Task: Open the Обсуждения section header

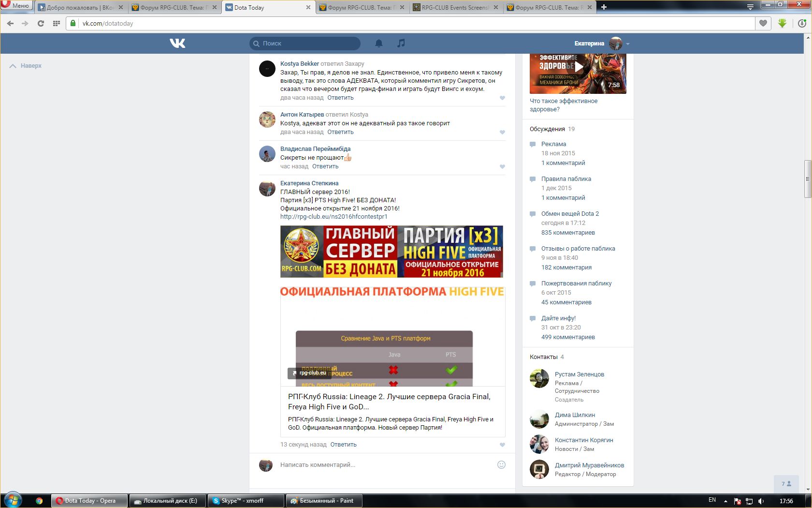Action: pyautogui.click(x=547, y=129)
